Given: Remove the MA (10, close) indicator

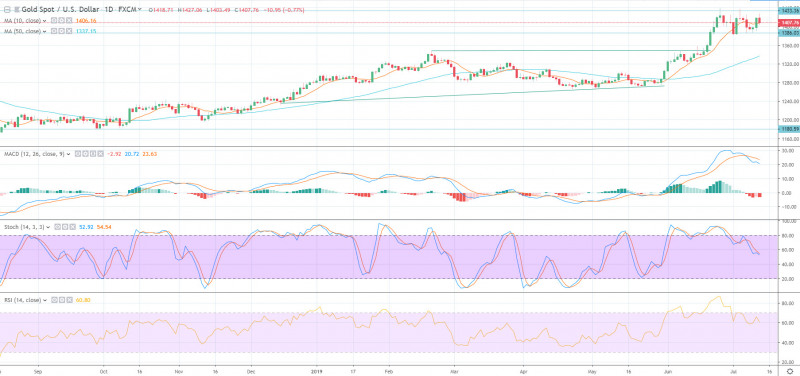Looking at the screenshot, I should click(69, 20).
